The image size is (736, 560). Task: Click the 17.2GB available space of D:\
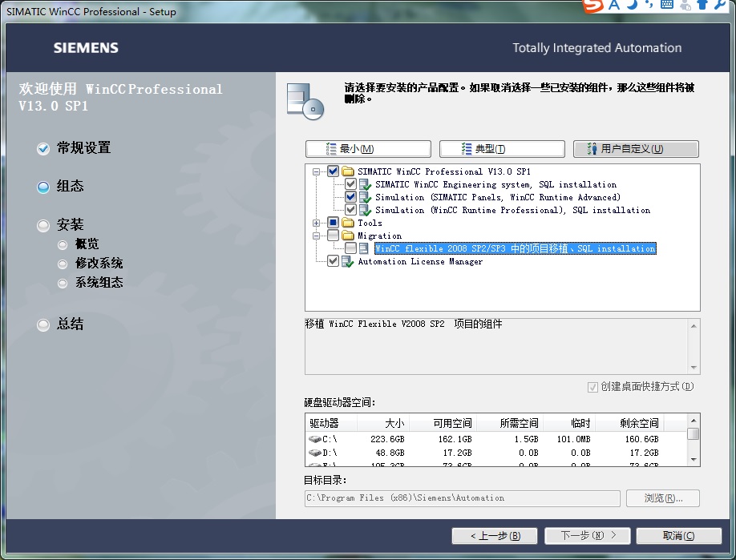click(x=457, y=453)
